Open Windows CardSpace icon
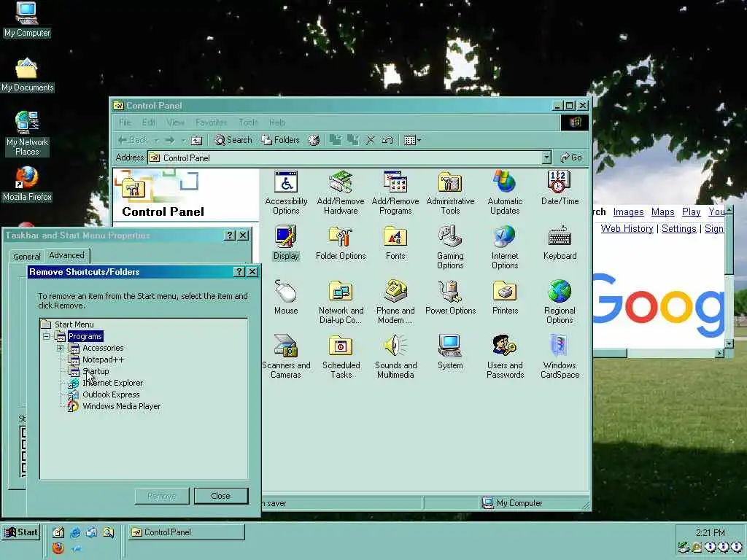 pyautogui.click(x=560, y=357)
